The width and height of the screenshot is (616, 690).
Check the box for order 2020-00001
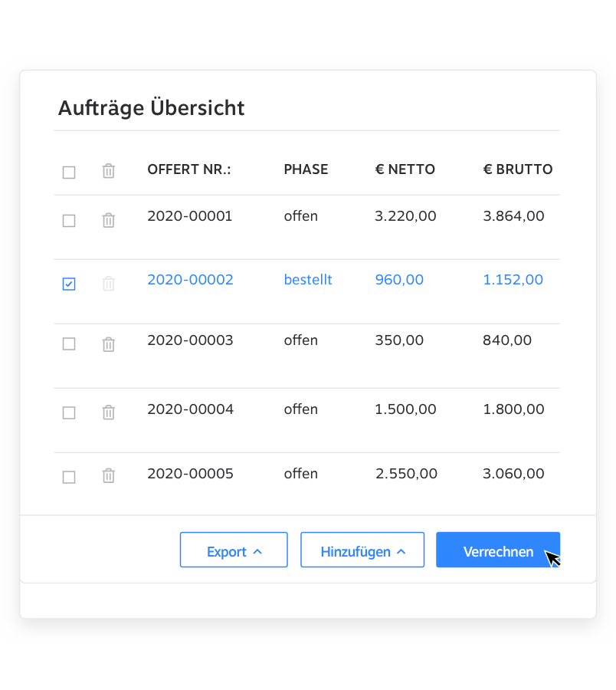click(69, 221)
